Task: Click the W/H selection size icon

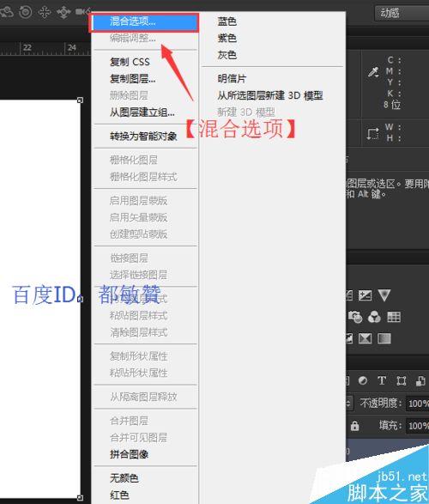Action: click(373, 134)
